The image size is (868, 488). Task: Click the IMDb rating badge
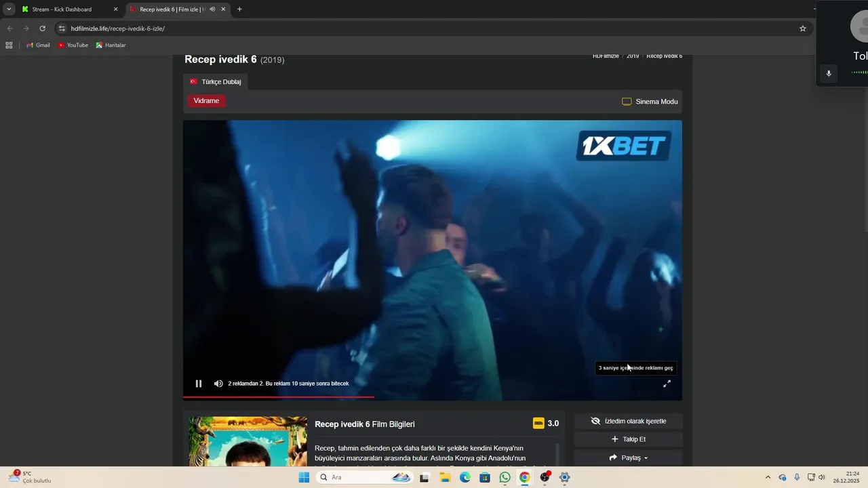tap(538, 423)
